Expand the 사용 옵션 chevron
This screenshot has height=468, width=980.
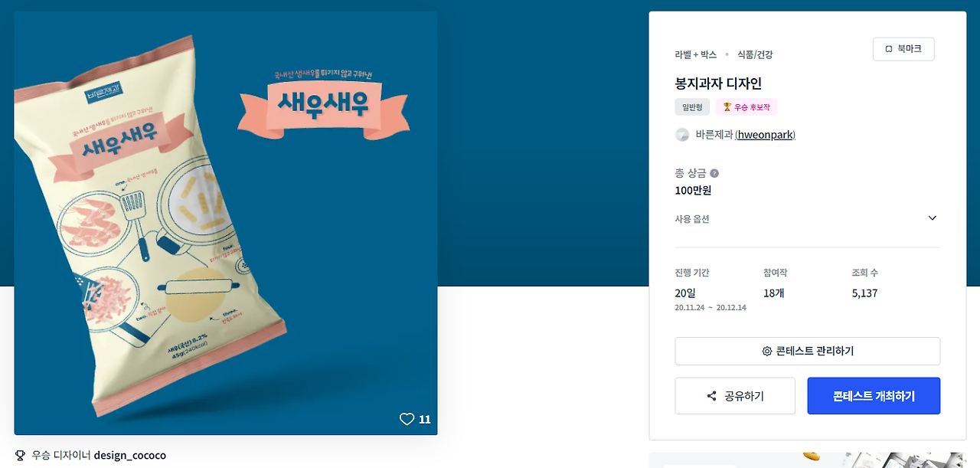tap(932, 218)
